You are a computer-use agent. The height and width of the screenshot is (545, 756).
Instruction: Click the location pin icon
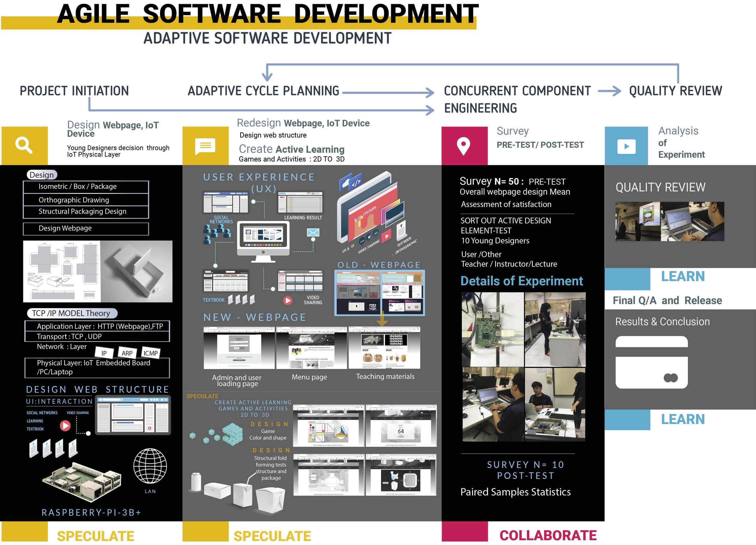click(463, 146)
